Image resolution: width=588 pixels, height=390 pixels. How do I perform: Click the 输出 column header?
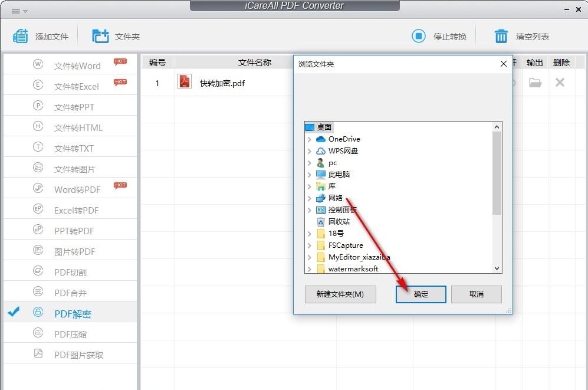pyautogui.click(x=535, y=63)
